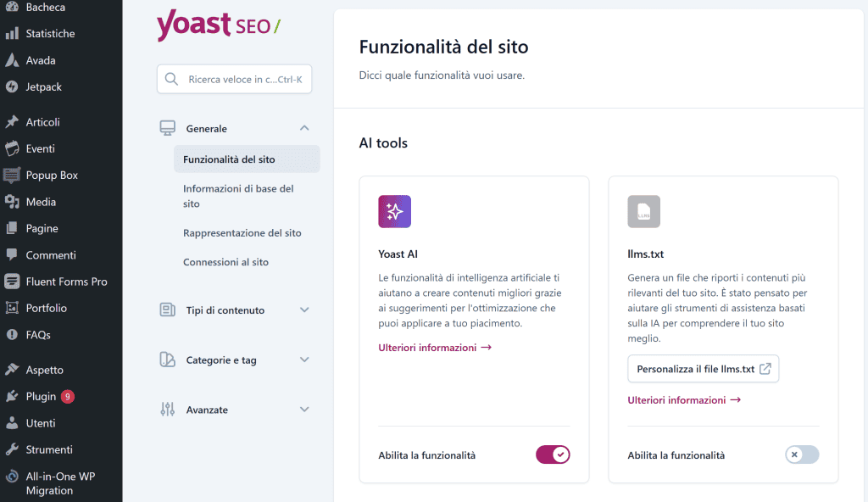
Task: Click the Media library icon
Action: click(12, 202)
